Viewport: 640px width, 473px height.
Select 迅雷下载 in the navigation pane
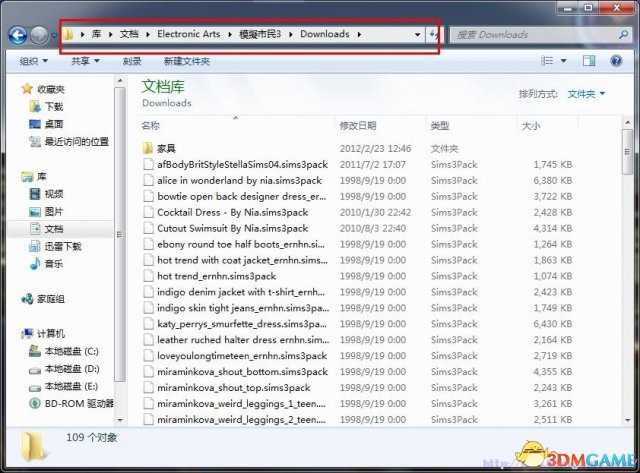62,246
